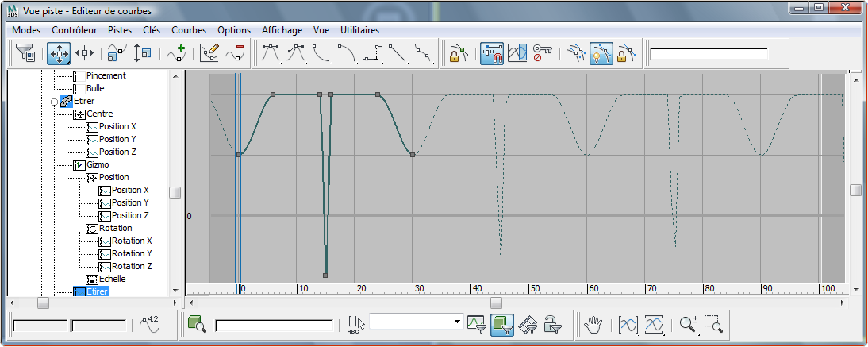
Task: Set tangents to Auto
Action: click(271, 53)
